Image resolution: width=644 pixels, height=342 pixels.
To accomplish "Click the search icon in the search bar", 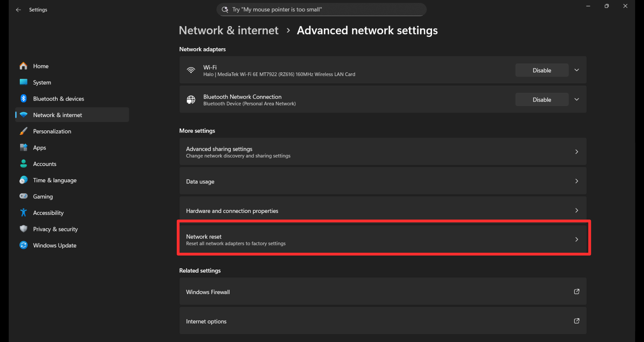I will coord(225,9).
